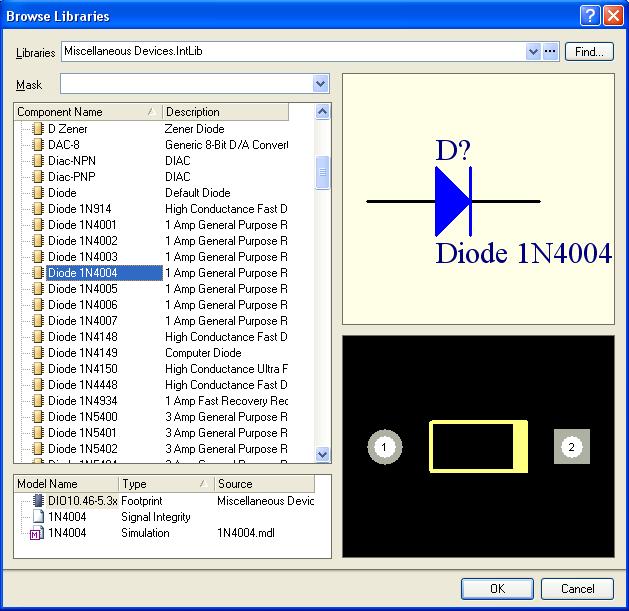Select Diode 1N4007 in the list
This screenshot has width=629, height=611.
(x=83, y=321)
